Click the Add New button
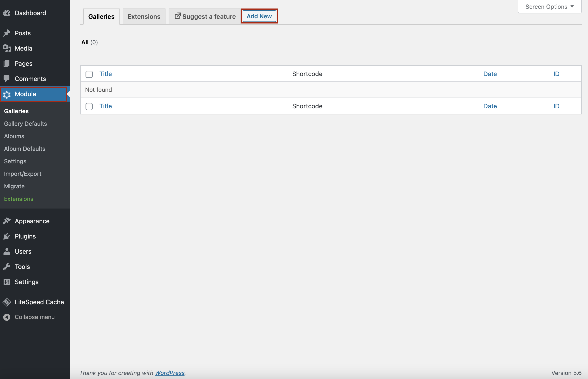 coord(259,16)
